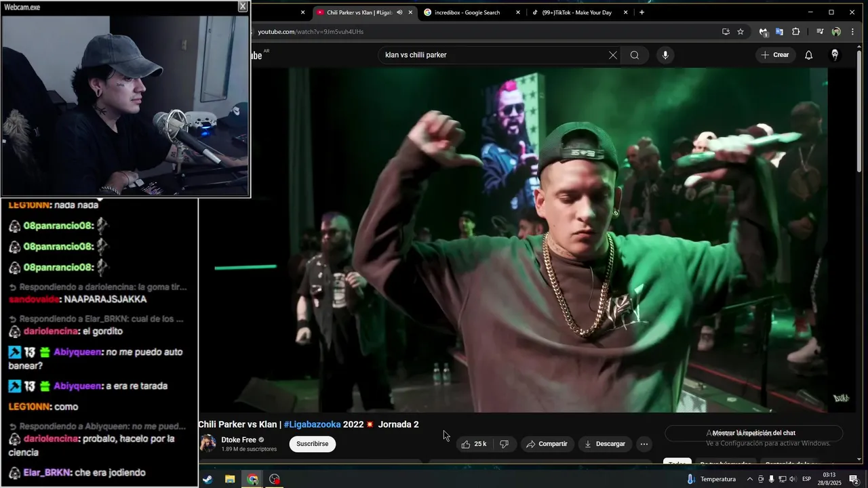Open Dtoke Free channel avatar
868x488 pixels.
coord(207,444)
